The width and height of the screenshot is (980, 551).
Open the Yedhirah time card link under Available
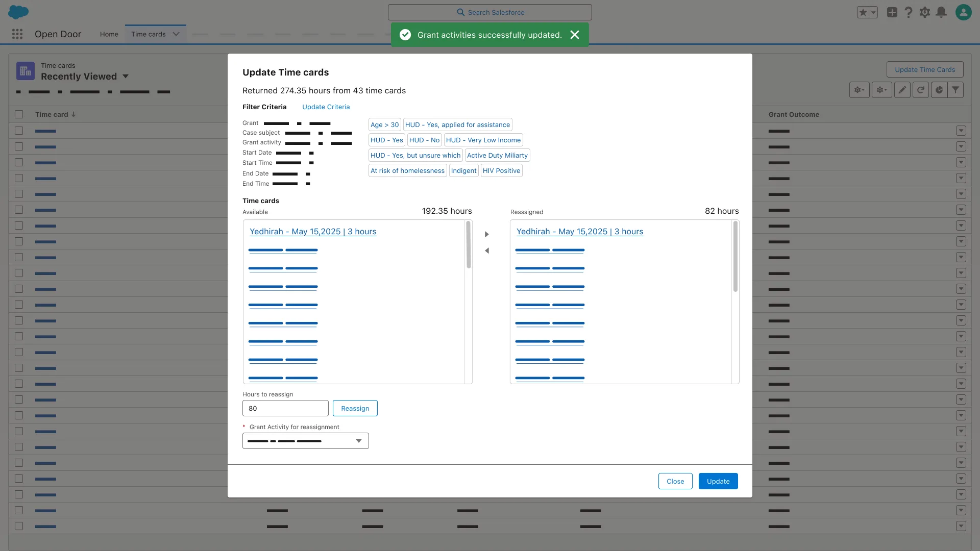(313, 232)
